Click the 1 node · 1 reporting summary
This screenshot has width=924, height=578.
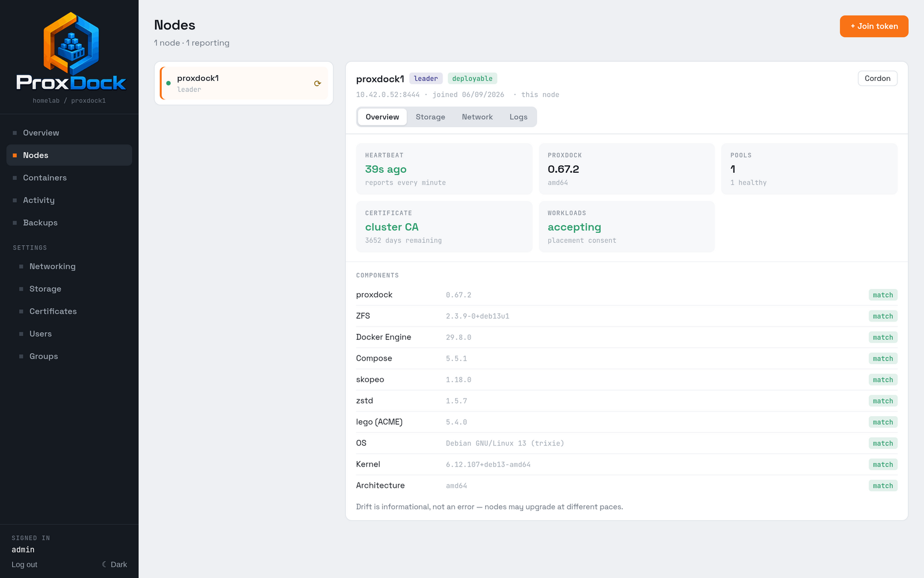[192, 43]
